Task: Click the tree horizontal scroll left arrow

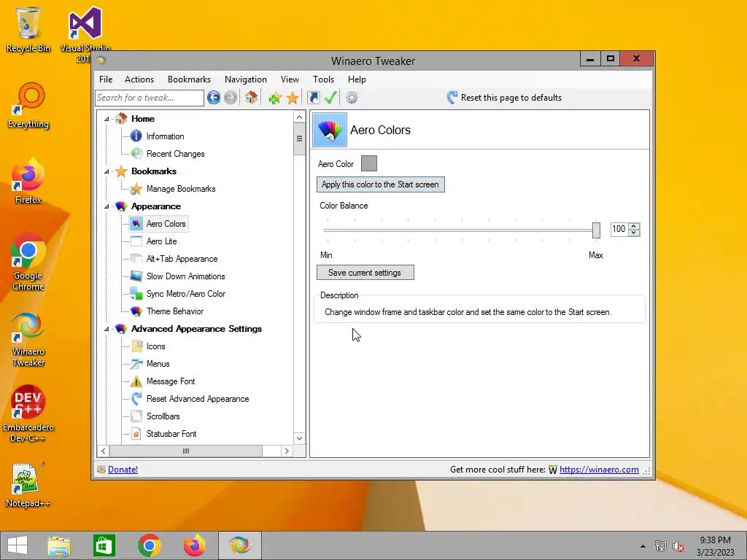Action: (104, 451)
